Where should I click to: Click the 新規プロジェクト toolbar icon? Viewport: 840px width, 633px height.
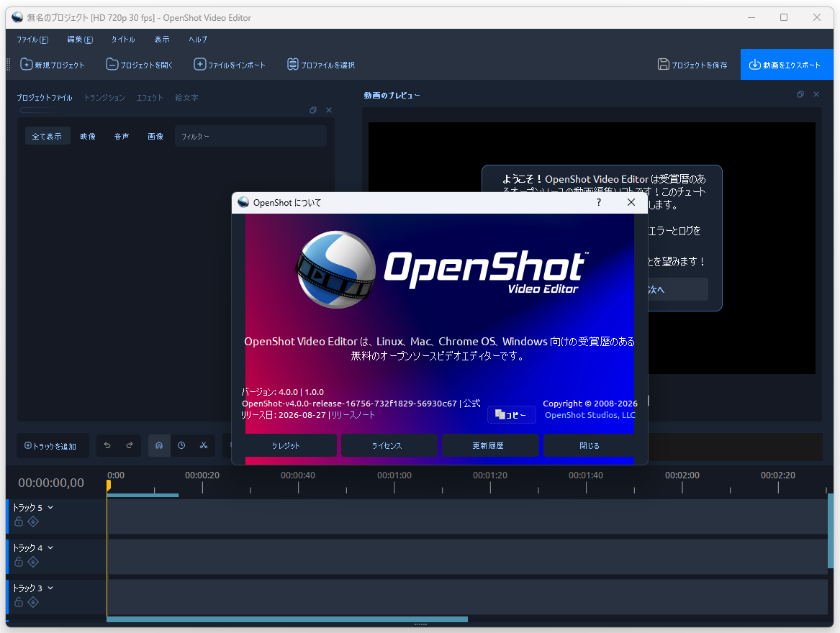point(52,65)
